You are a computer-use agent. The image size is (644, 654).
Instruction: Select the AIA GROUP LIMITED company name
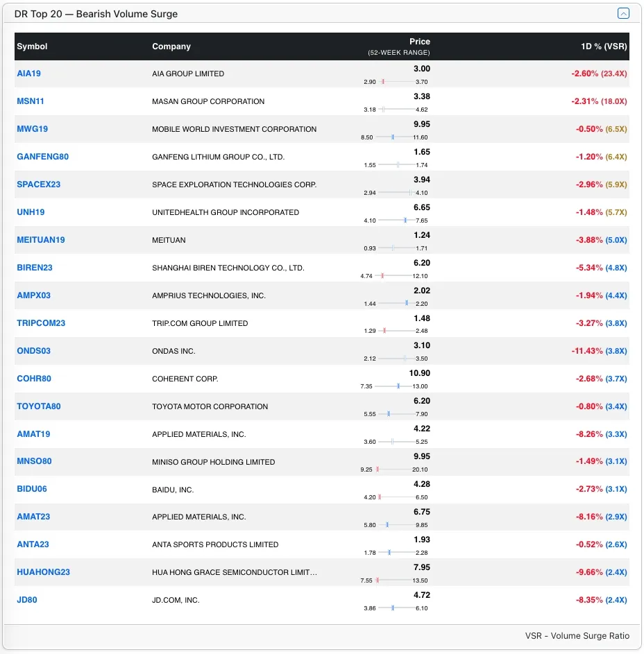188,74
